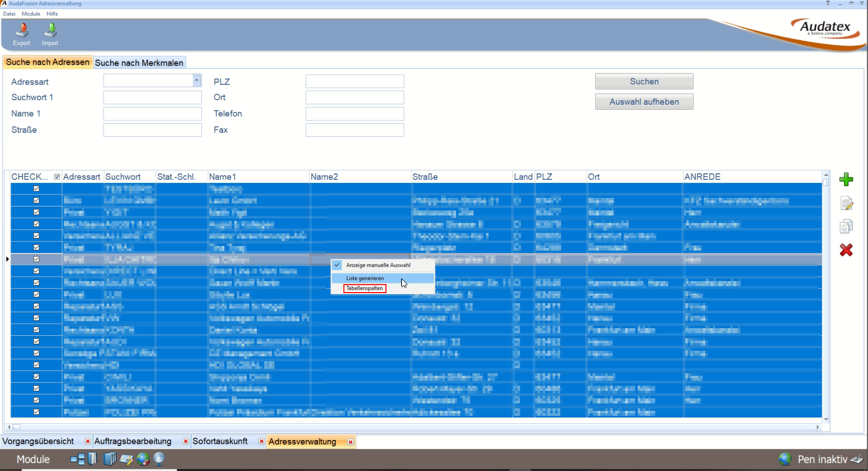The image size is (868, 471).
Task: Toggle the checkbox in the CHECK column header
Action: click(x=57, y=177)
